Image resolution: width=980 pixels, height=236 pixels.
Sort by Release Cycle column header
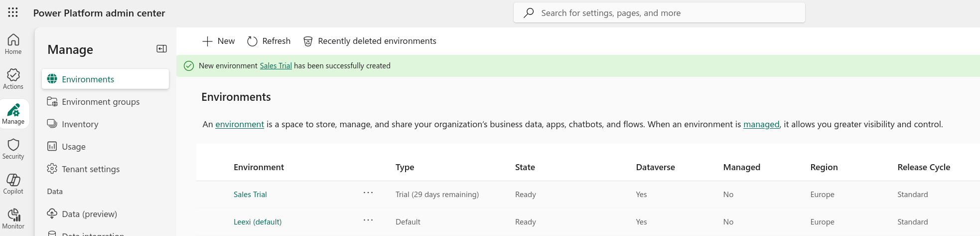coord(924,167)
